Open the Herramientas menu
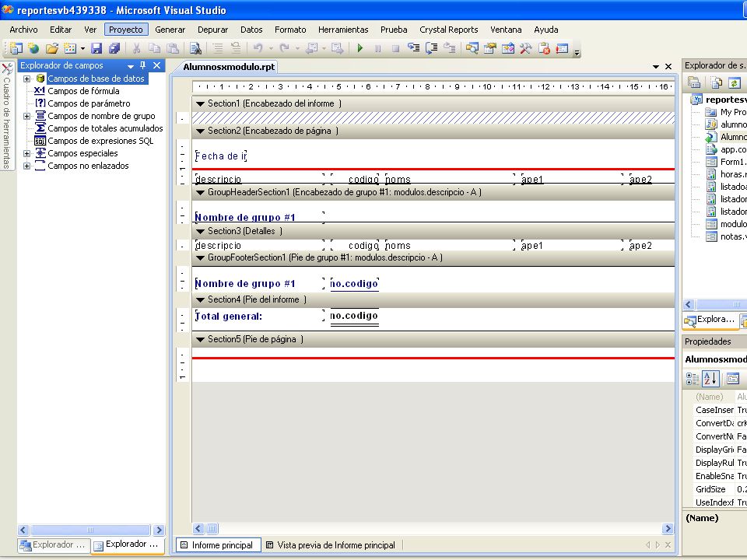Image resolution: width=747 pixels, height=560 pixels. click(x=343, y=30)
